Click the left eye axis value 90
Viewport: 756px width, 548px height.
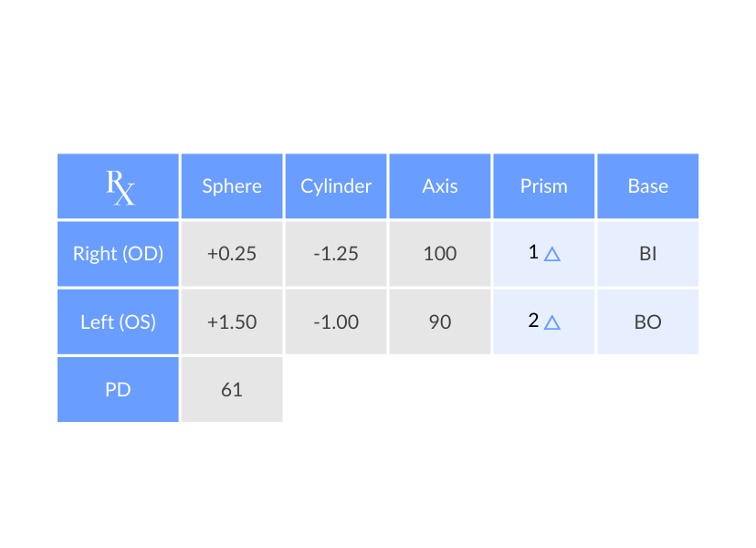click(x=440, y=321)
